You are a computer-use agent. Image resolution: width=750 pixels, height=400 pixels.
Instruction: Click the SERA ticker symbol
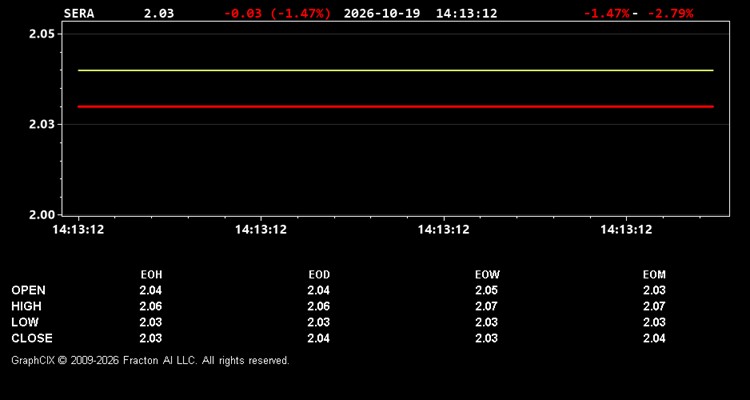coord(79,13)
